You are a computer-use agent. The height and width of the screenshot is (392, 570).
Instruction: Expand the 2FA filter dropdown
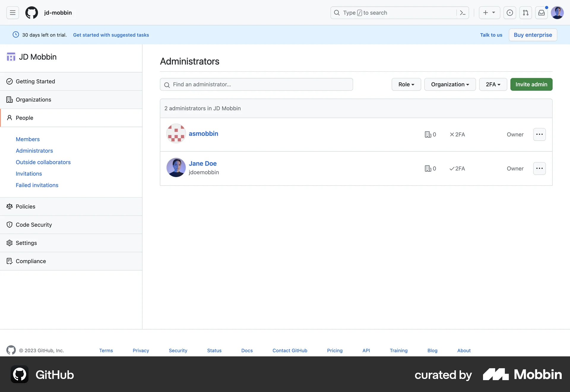click(493, 84)
